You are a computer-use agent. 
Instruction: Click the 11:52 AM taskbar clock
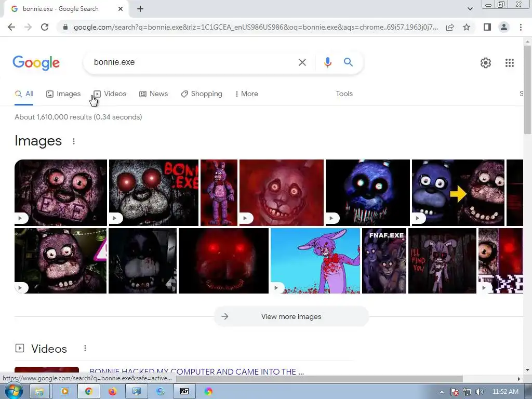(505, 392)
